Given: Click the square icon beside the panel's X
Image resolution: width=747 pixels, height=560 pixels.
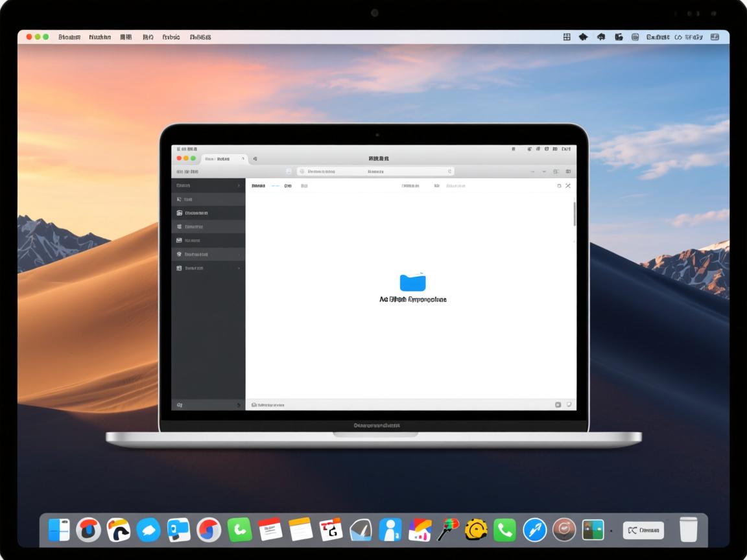Looking at the screenshot, I should pos(559,186).
